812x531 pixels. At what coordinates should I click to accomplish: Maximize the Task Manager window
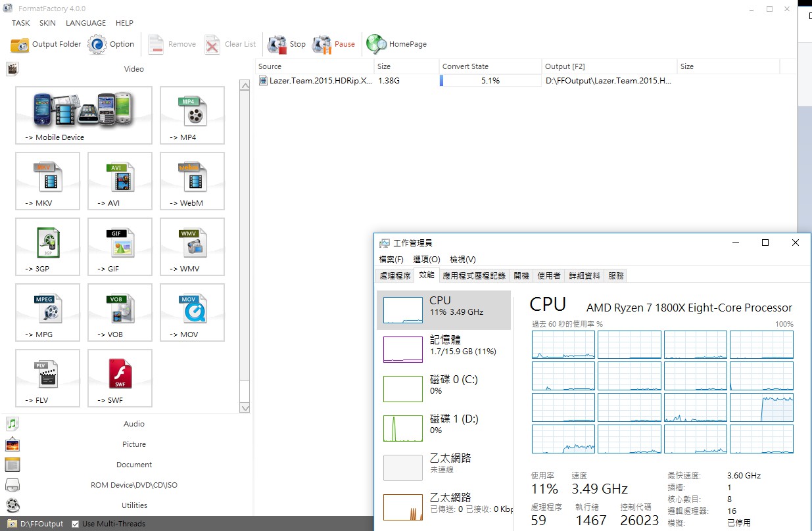point(765,242)
